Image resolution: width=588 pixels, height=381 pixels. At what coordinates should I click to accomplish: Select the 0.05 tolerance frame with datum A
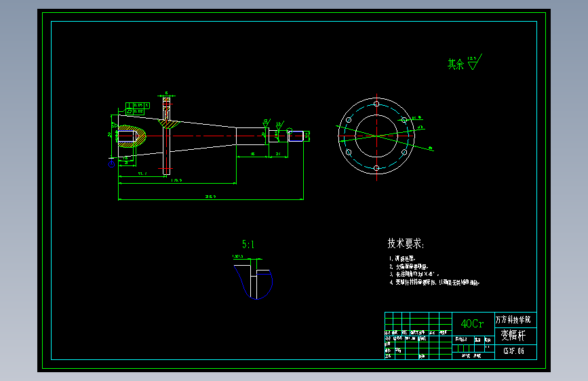point(138,105)
